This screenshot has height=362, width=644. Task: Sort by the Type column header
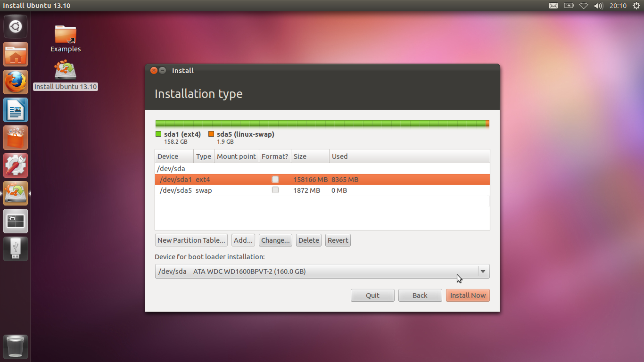pyautogui.click(x=204, y=156)
